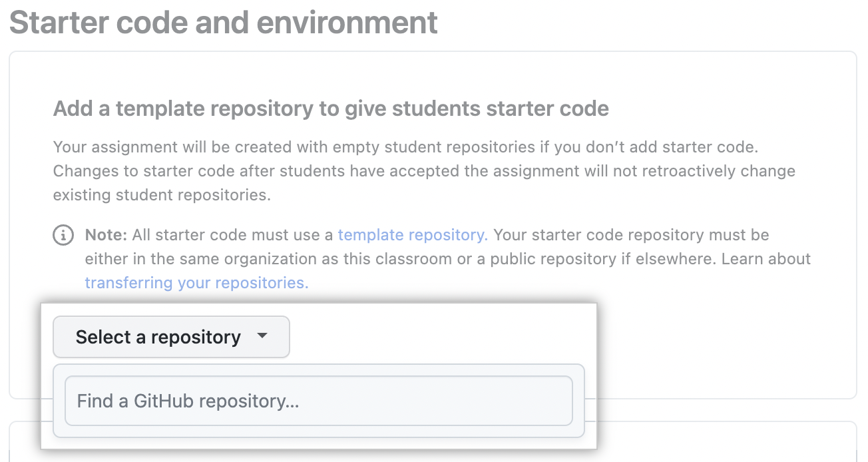Click the Your starter code repository must be text
This screenshot has width=868, height=462.
click(x=632, y=235)
